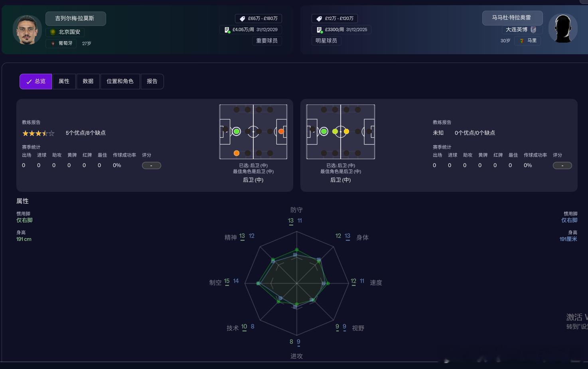Click the 大连英博 club badge icon
The height and width of the screenshot is (369, 588).
(533, 30)
